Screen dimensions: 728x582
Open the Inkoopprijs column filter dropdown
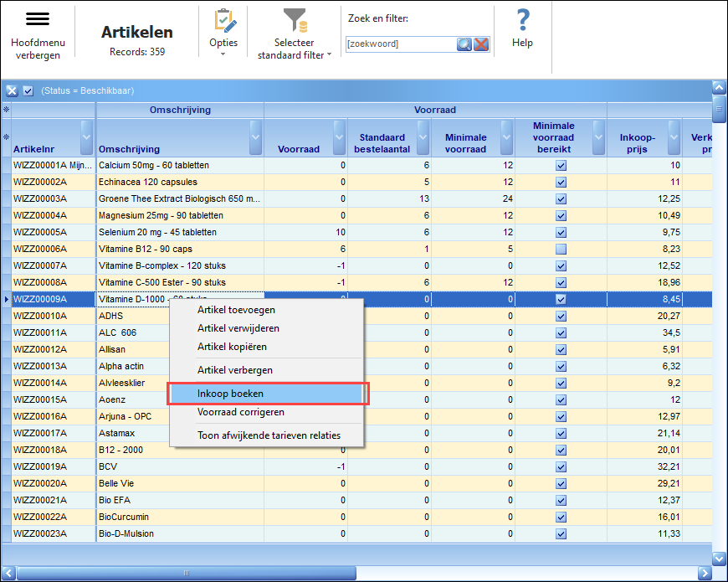[x=674, y=137]
